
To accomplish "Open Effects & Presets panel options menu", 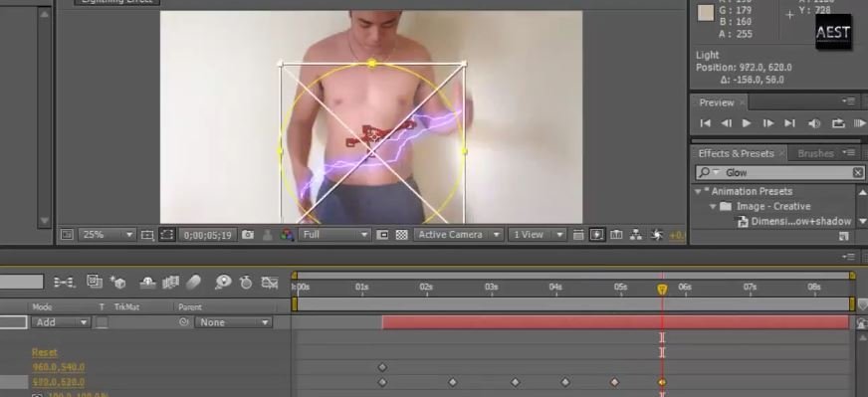I will 849,152.
